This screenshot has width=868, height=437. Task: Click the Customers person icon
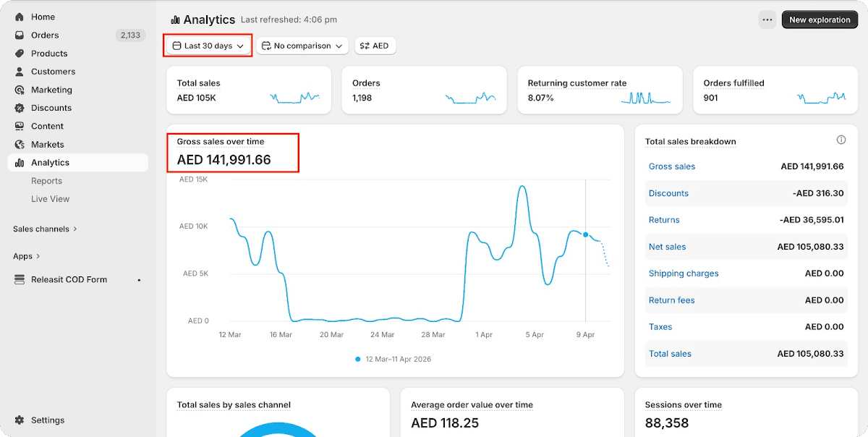click(20, 72)
